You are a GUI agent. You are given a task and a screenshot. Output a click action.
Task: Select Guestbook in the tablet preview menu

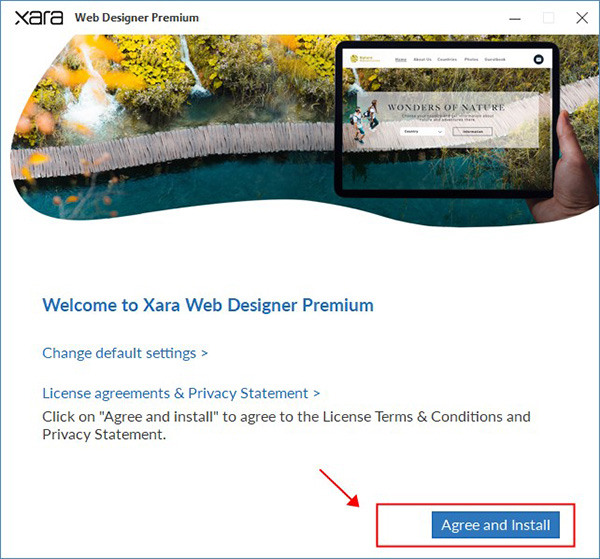click(495, 59)
